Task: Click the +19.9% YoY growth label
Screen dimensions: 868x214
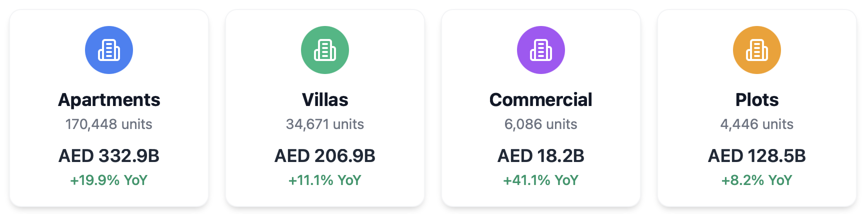Action: coord(109,180)
